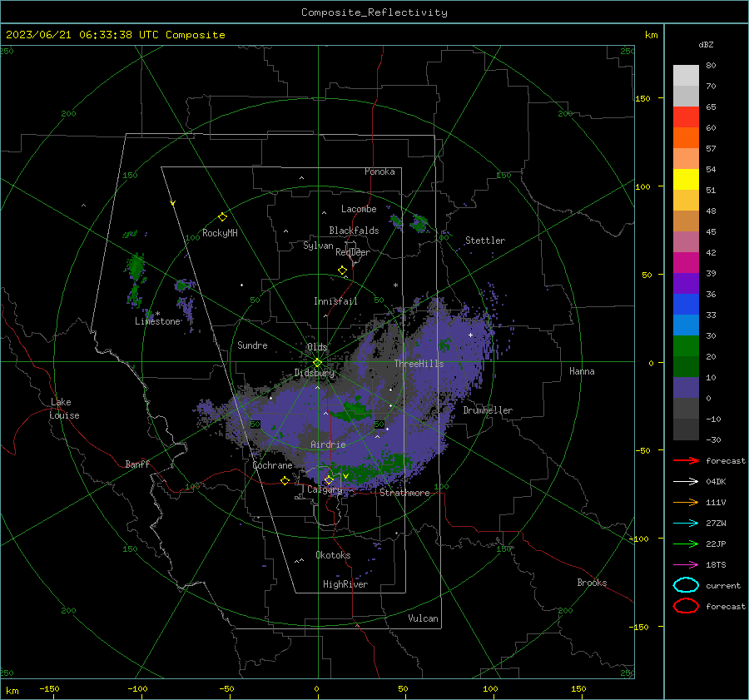Click the white 04DK arrow icon
This screenshot has height=700, width=749.
(686, 482)
